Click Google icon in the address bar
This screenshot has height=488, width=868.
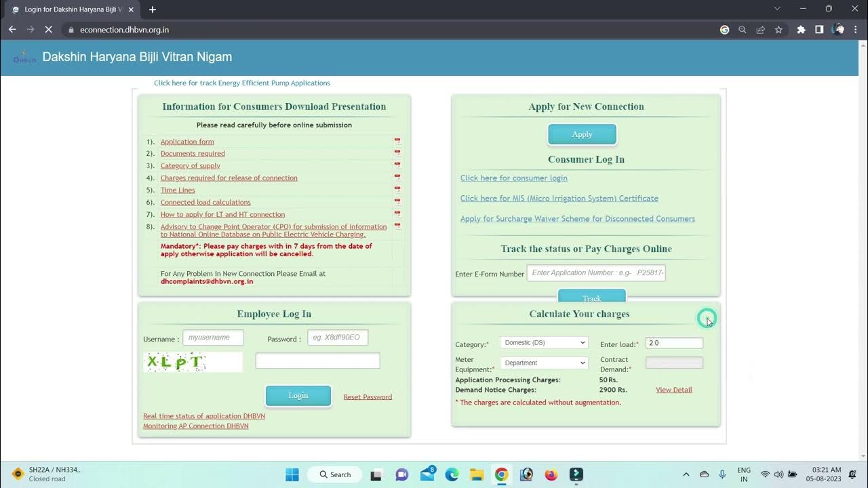pos(724,30)
